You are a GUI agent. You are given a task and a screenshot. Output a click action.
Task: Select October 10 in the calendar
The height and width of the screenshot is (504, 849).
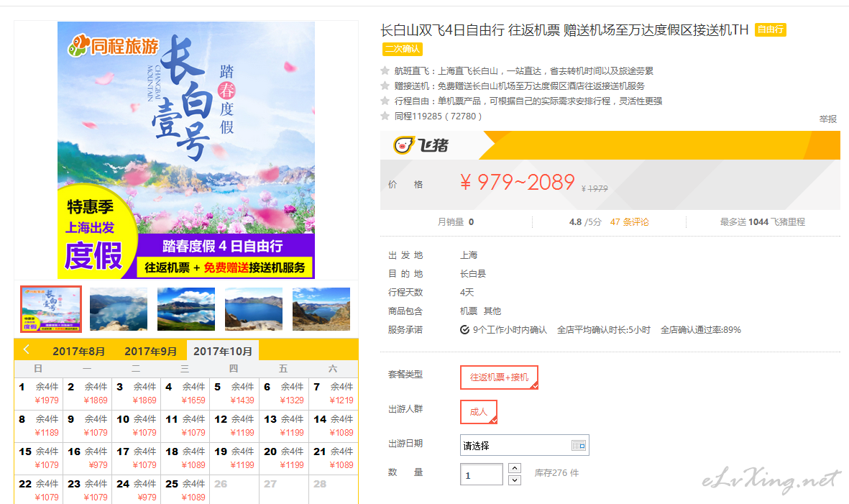coord(137,426)
